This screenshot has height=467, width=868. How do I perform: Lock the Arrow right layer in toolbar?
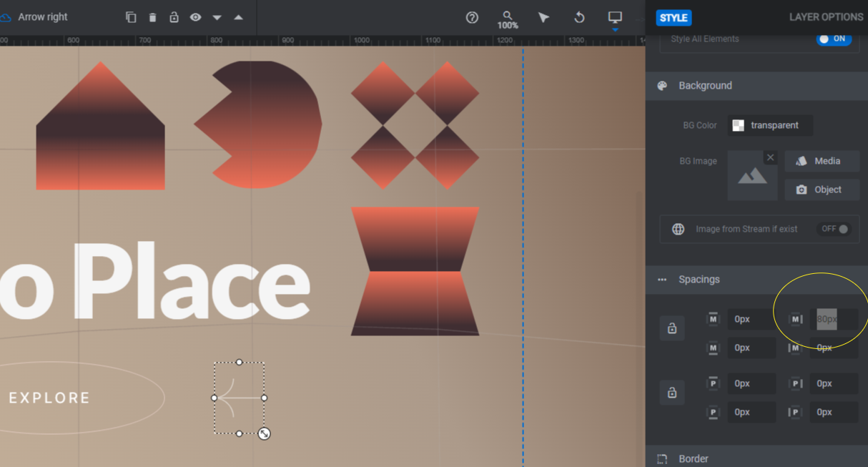click(174, 17)
